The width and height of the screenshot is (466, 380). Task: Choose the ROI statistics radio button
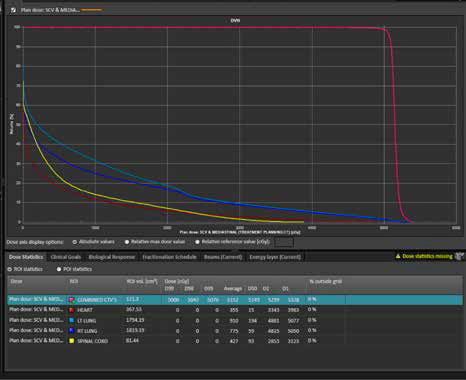[x=10, y=269]
